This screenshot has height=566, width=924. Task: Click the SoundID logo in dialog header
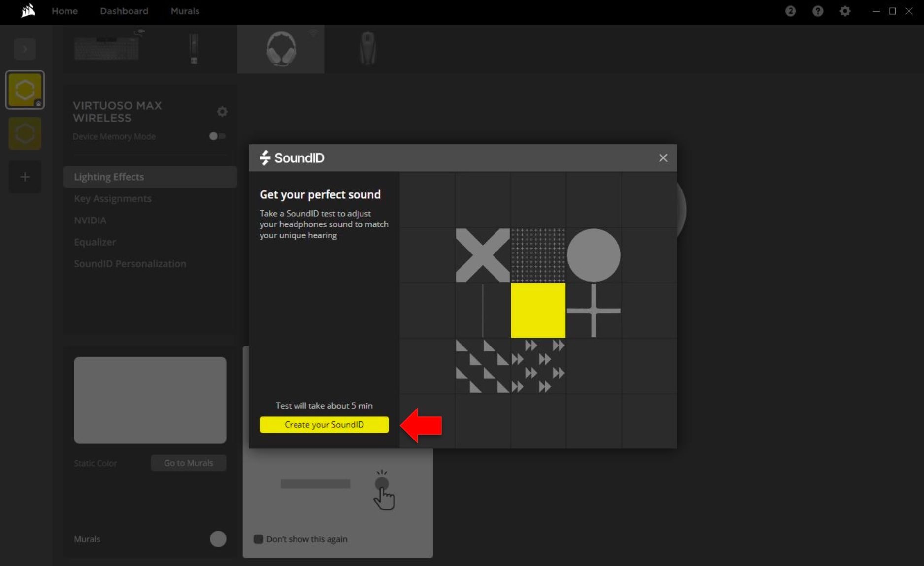click(x=292, y=158)
